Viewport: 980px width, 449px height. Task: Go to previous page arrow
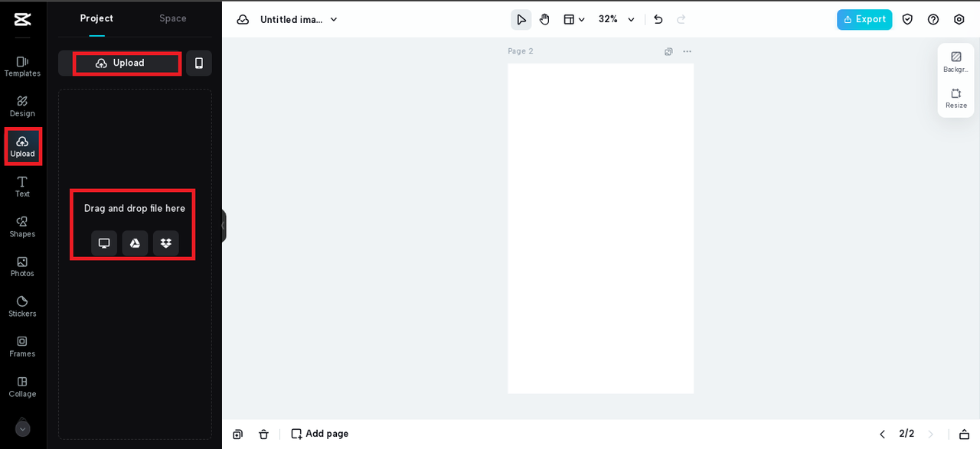coord(882,434)
